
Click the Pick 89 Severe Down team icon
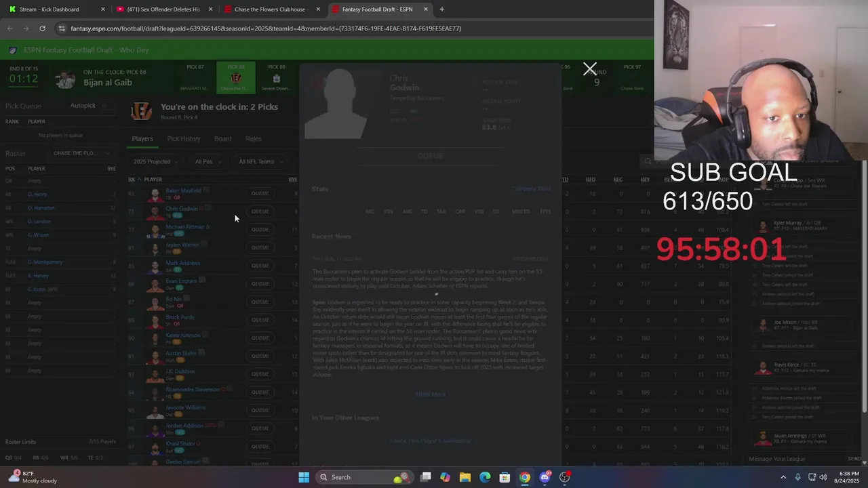pos(276,79)
